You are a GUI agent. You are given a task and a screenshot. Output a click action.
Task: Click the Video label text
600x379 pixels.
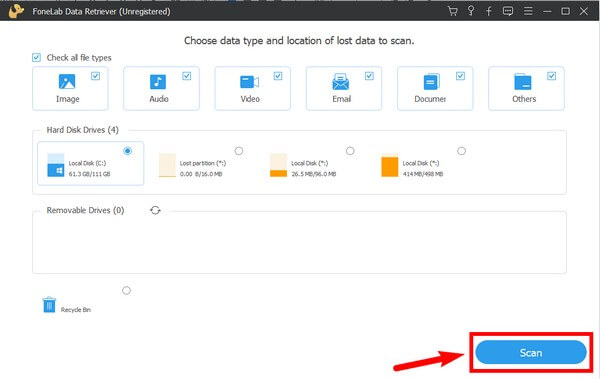click(x=250, y=99)
